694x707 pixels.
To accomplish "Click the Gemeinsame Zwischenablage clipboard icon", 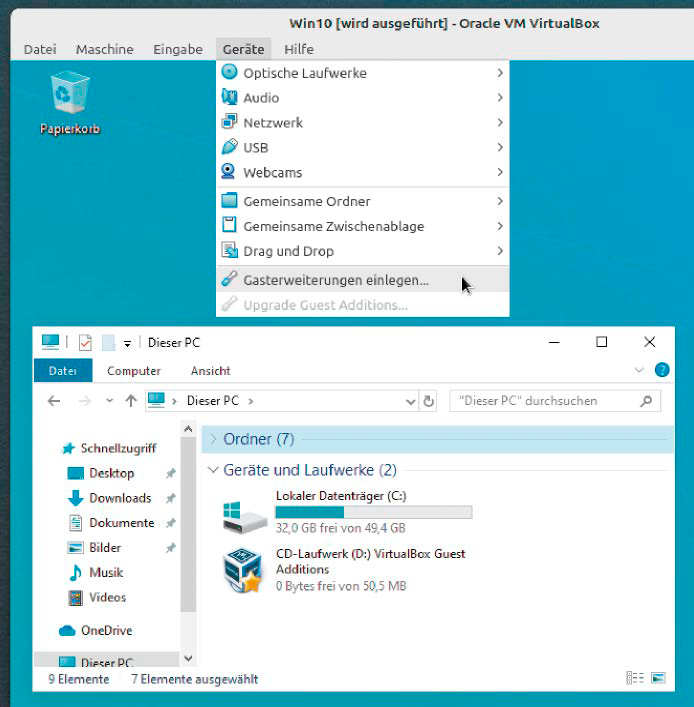I will pos(229,225).
